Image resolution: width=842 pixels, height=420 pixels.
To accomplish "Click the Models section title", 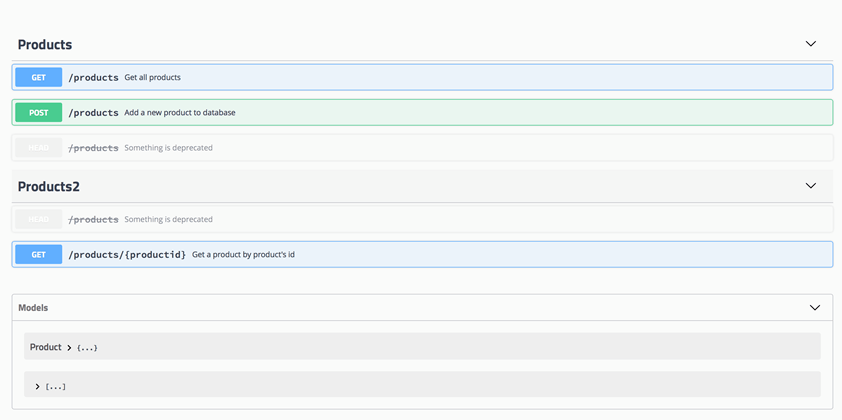I will point(33,308).
